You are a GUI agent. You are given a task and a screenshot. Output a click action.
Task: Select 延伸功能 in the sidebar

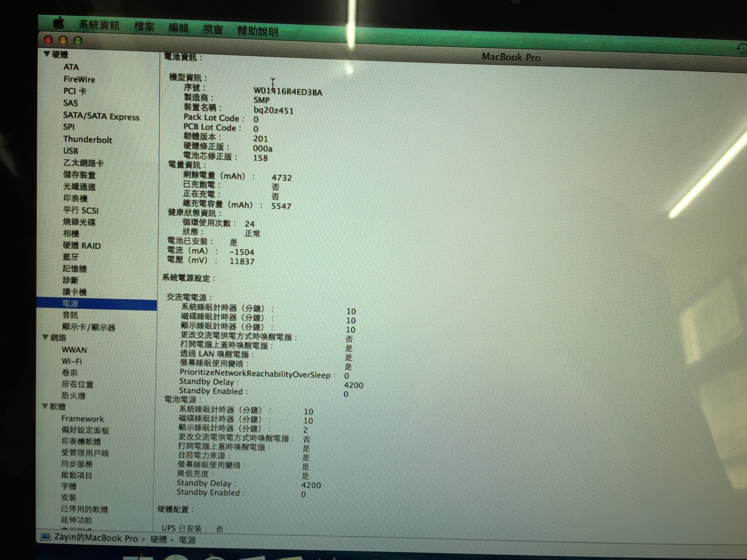pyautogui.click(x=76, y=520)
